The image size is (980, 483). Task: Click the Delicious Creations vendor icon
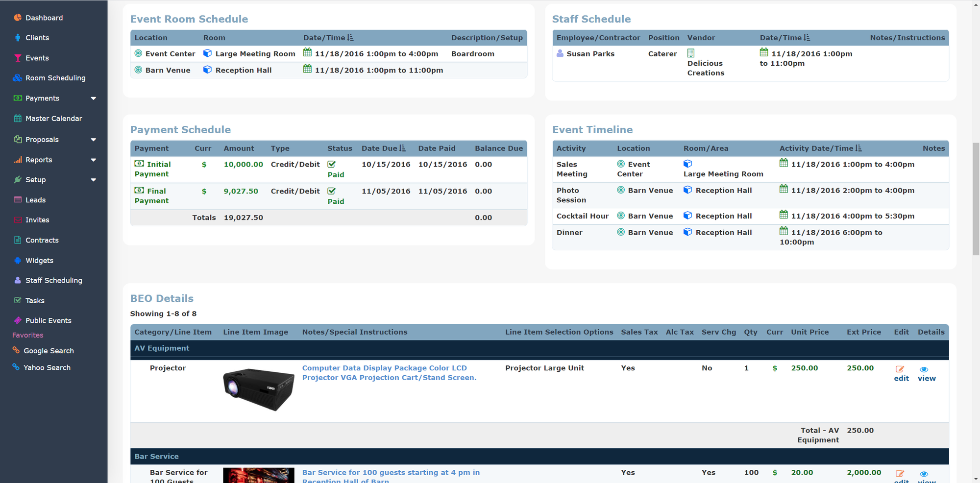click(691, 53)
